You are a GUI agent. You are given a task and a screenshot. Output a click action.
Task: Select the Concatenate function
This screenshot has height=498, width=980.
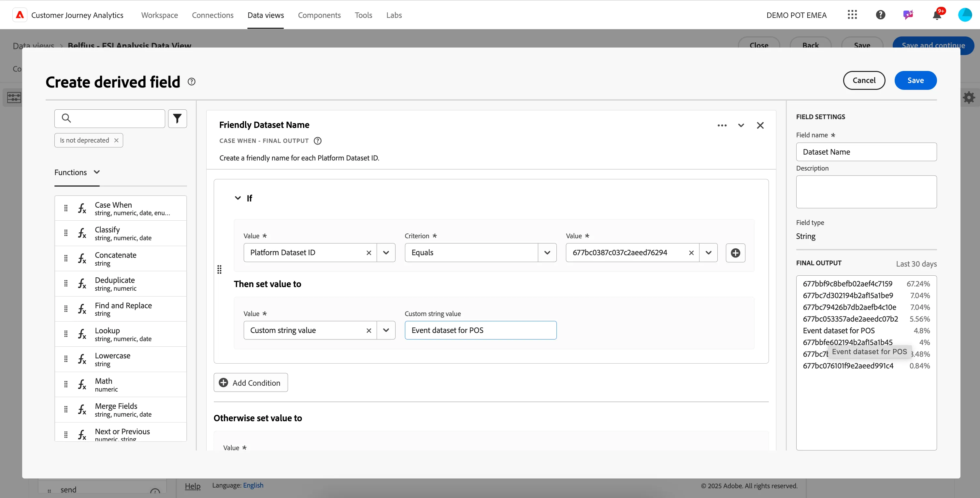121,259
